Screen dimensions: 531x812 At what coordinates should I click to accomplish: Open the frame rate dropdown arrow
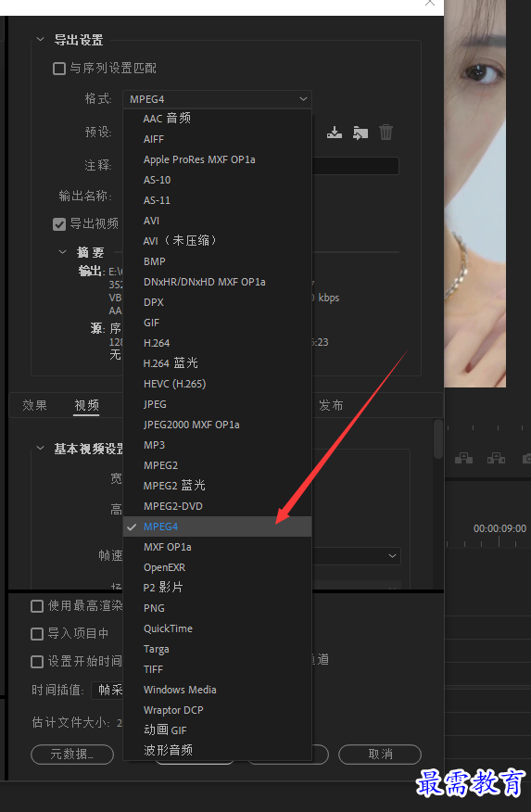(x=393, y=555)
